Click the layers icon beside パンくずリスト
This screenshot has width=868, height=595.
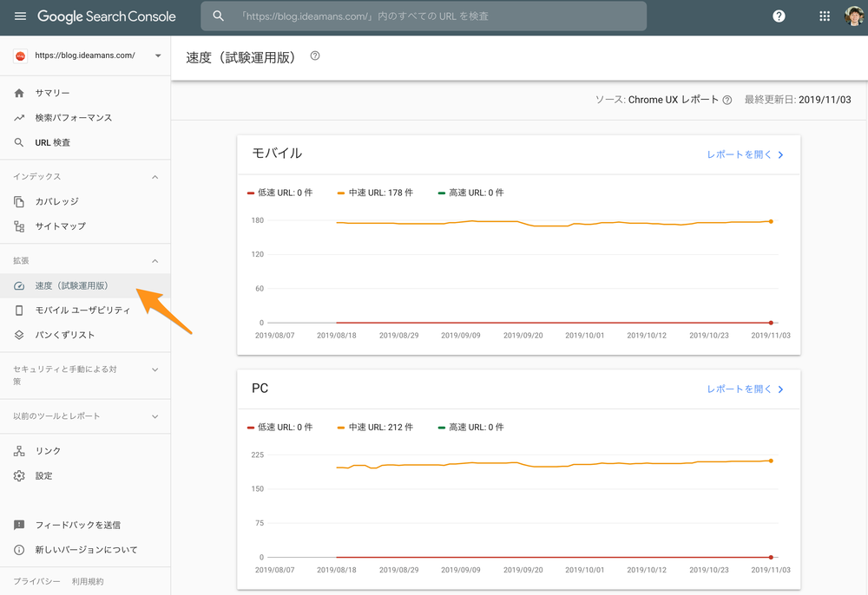click(x=19, y=335)
